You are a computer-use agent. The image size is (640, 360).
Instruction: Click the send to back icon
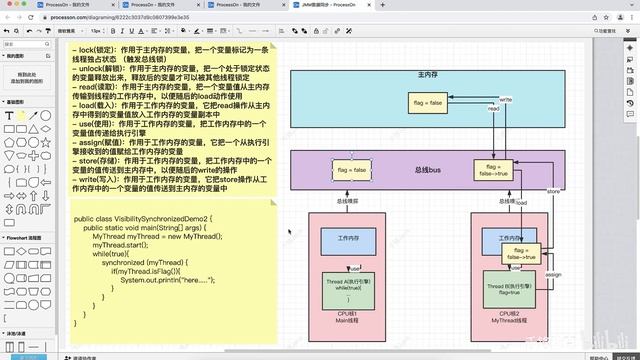click(304, 31)
